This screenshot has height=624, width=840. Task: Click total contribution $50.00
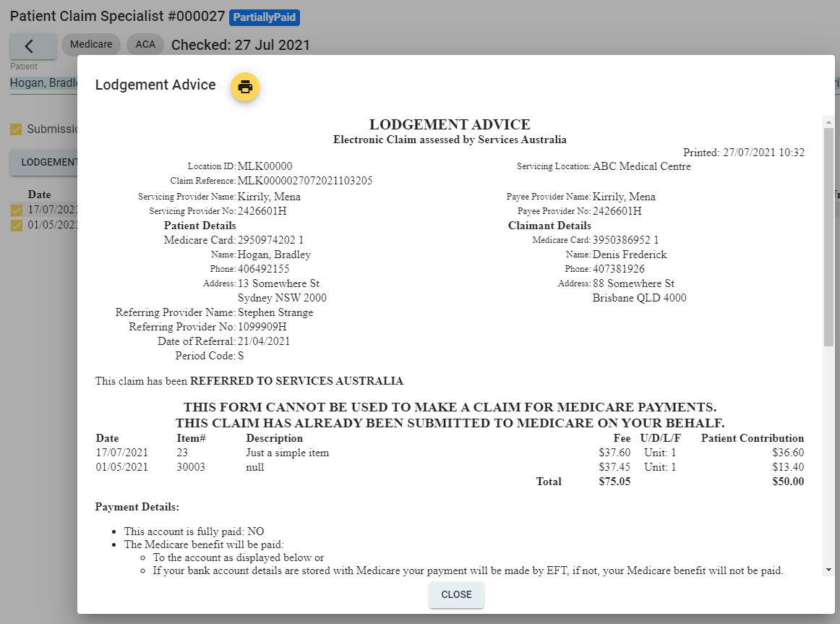click(x=788, y=482)
